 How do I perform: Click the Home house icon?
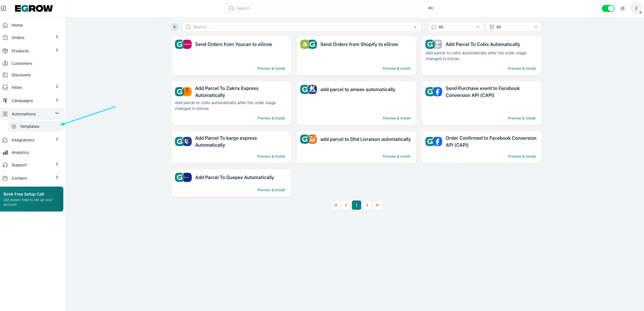coord(5,25)
